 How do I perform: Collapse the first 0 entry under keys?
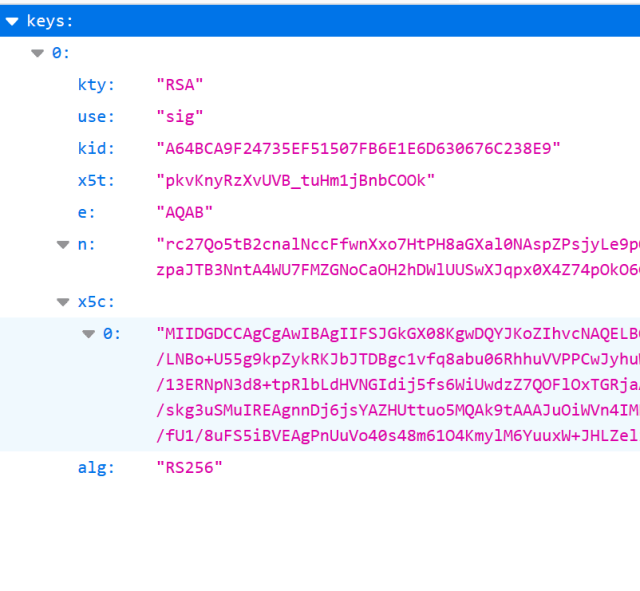point(38,53)
